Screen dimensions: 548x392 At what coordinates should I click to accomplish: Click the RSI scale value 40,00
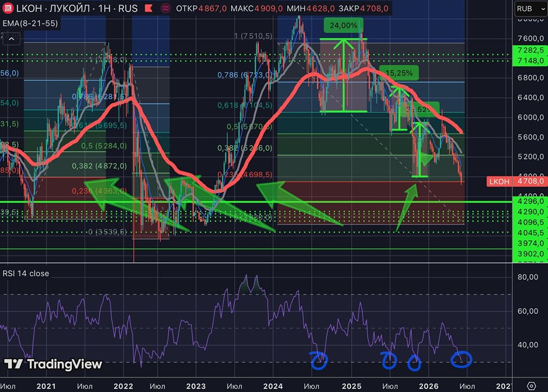tap(528, 345)
